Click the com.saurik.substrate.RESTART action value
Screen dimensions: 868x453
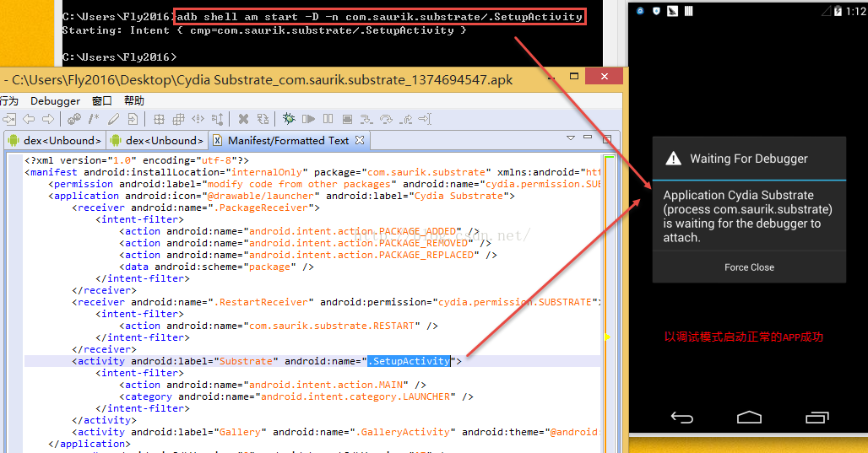click(x=331, y=326)
